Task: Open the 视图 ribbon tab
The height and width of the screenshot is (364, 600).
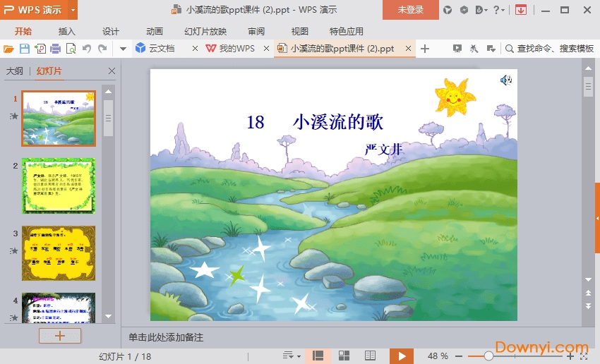Action: [299, 31]
